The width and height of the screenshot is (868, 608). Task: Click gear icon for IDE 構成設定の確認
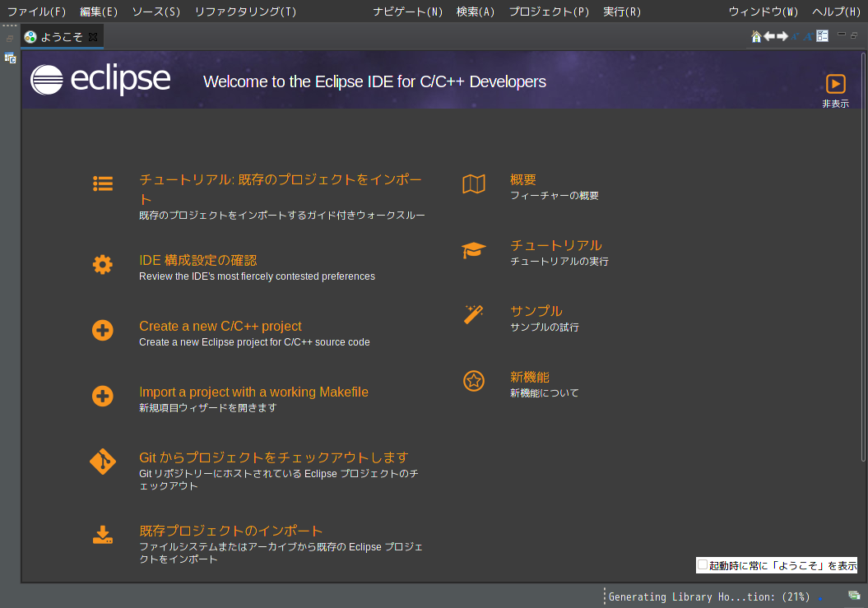[102, 265]
